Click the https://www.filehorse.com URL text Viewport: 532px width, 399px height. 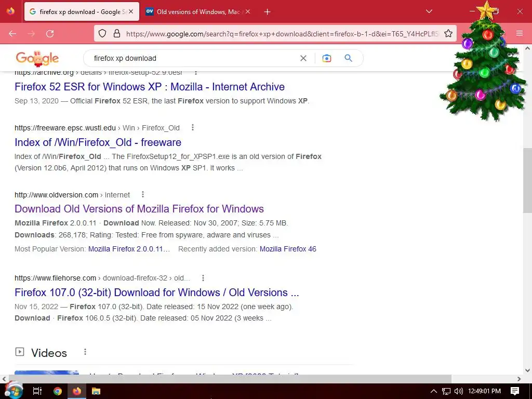(x=55, y=278)
